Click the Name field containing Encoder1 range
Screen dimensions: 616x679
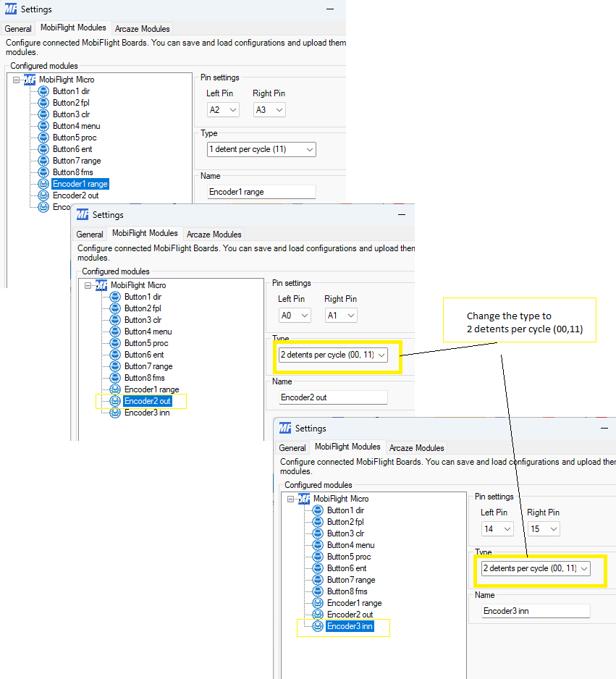click(x=261, y=192)
